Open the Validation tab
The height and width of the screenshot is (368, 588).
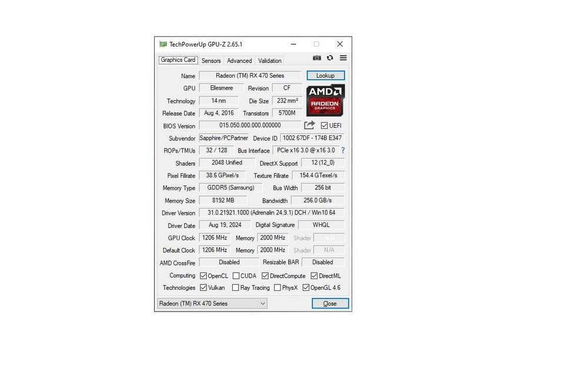(x=270, y=61)
